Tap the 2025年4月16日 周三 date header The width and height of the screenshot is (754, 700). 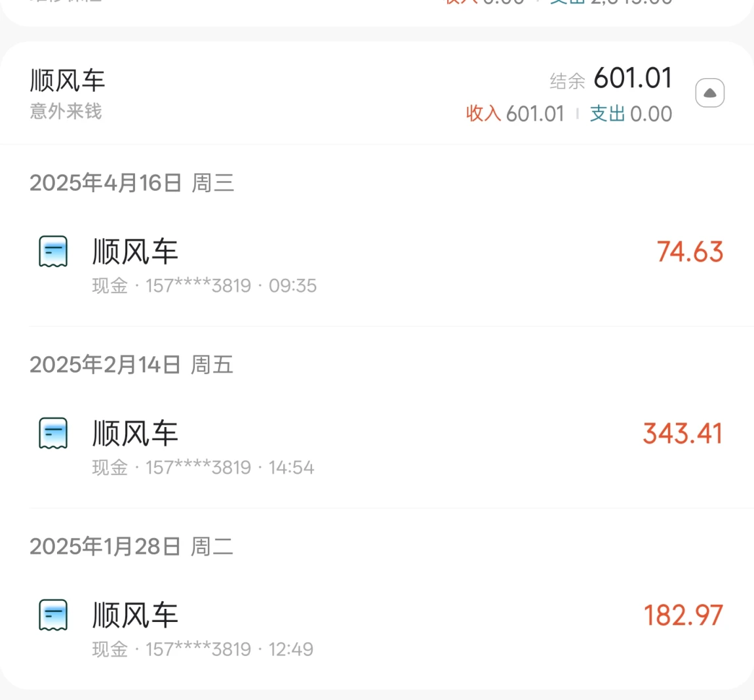[132, 183]
